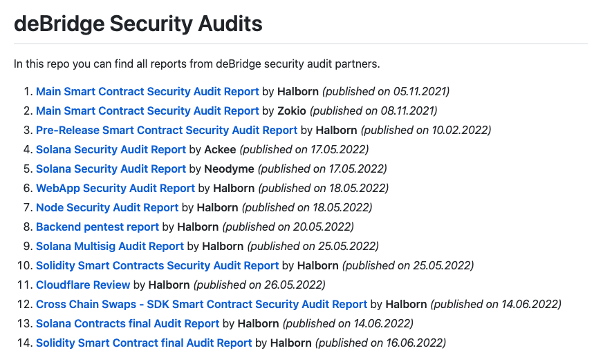Viewport: 603px width, 364px height.
Task: Click Halborn in the Solana Contracts final row
Action: (x=259, y=323)
